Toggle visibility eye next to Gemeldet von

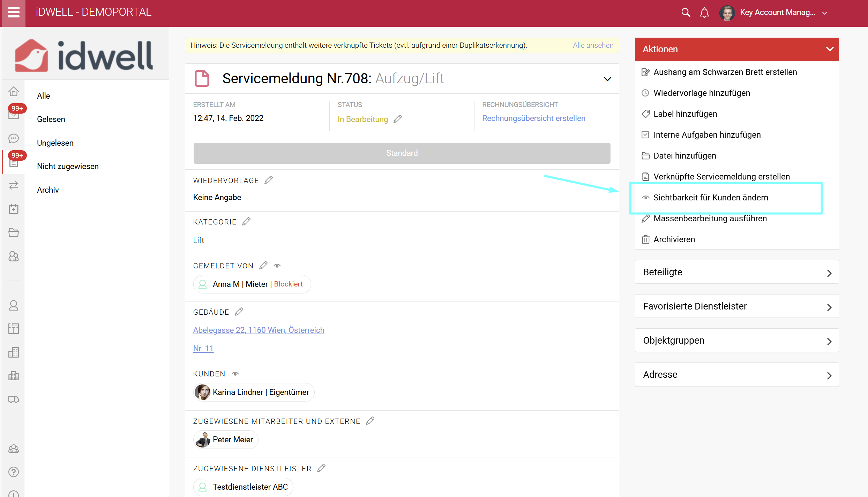tap(277, 266)
